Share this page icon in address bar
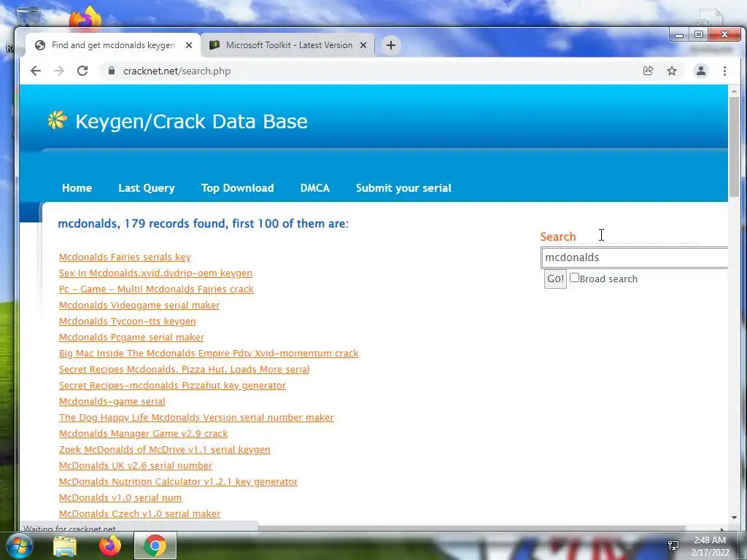This screenshot has width=747, height=560. click(648, 71)
